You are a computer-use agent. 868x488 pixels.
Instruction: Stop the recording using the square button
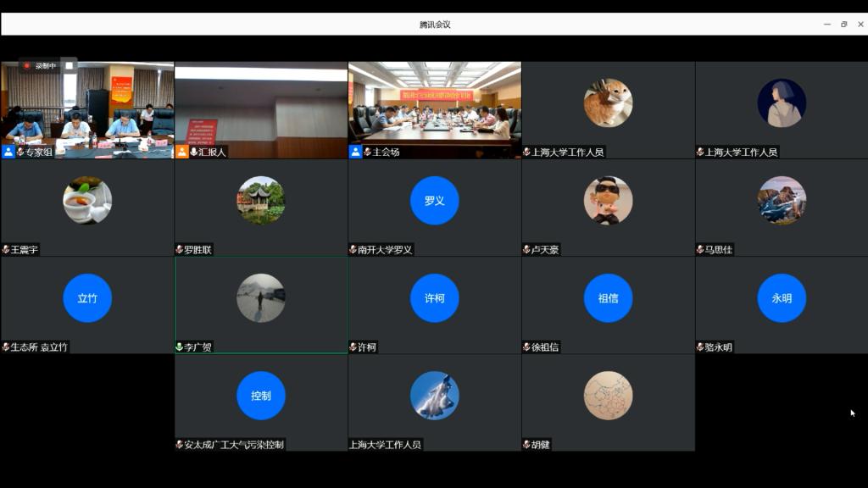pyautogui.click(x=70, y=65)
